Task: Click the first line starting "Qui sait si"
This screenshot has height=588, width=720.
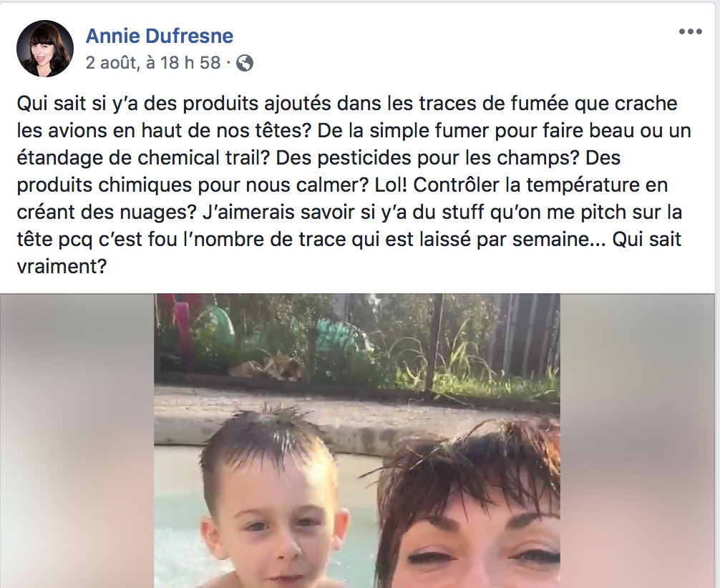Action: tap(347, 104)
